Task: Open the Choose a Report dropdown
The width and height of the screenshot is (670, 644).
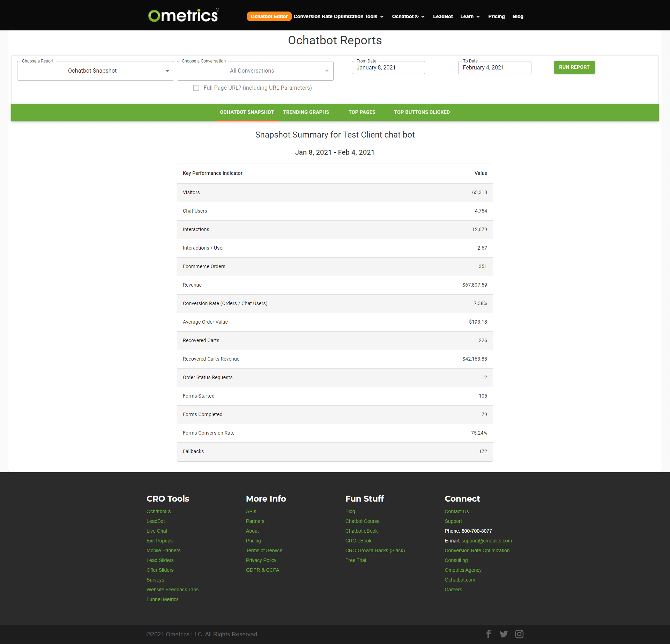Action: point(96,71)
